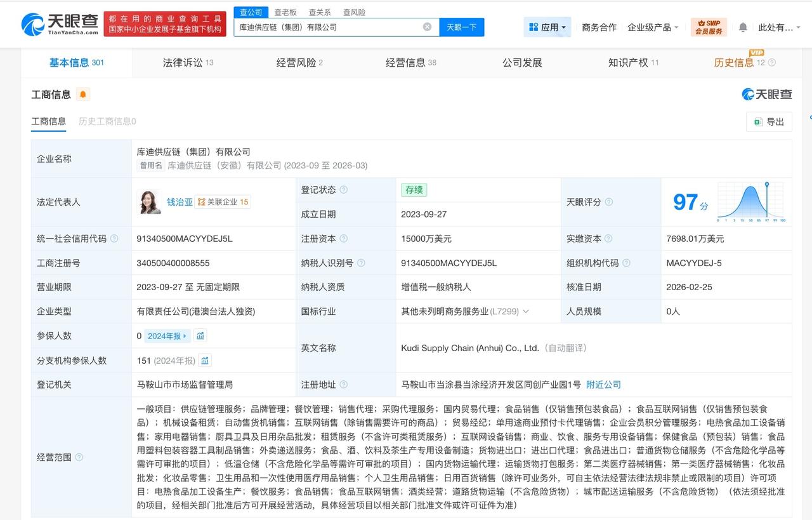Expand the 2024年报 annual report arrow

183,335
